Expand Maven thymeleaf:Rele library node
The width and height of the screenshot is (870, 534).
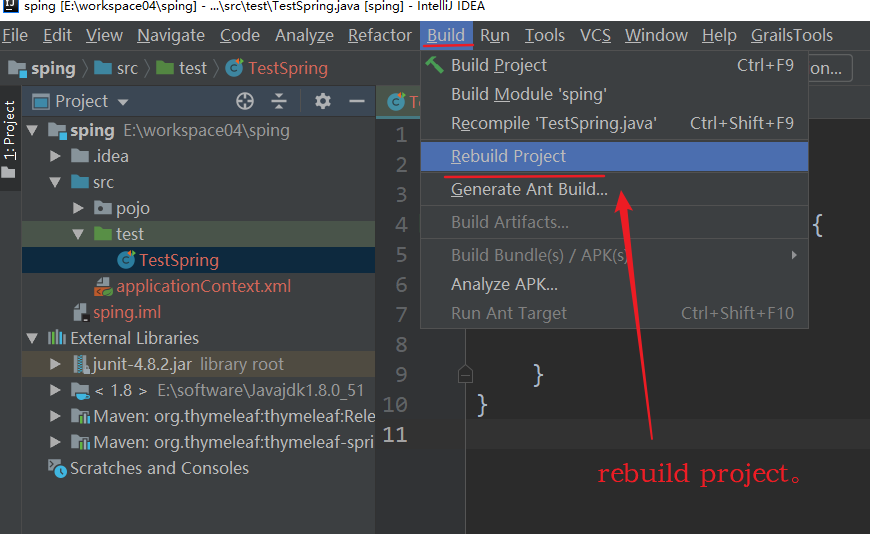click(55, 416)
